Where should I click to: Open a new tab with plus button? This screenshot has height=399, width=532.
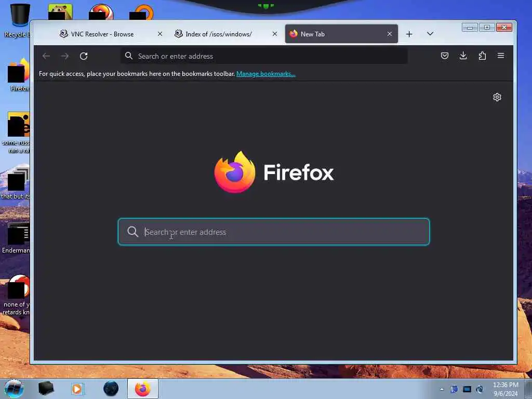click(x=409, y=34)
